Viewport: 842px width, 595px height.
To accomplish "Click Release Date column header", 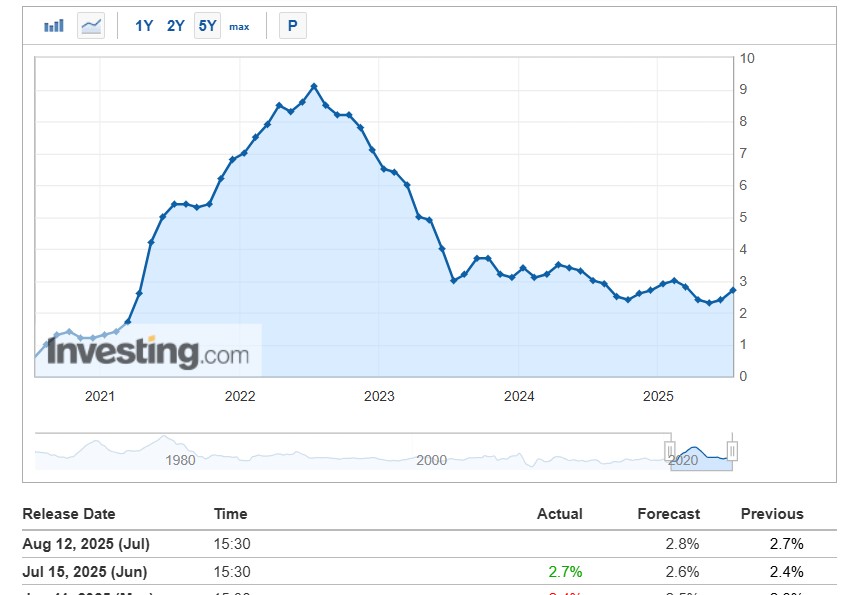I will pyautogui.click(x=69, y=514).
